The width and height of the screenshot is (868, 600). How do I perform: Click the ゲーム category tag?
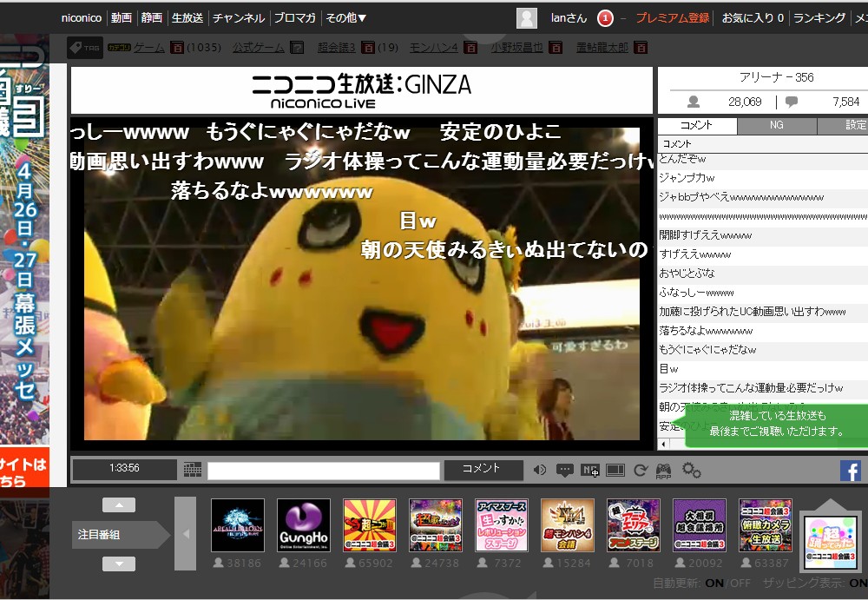pos(149,48)
